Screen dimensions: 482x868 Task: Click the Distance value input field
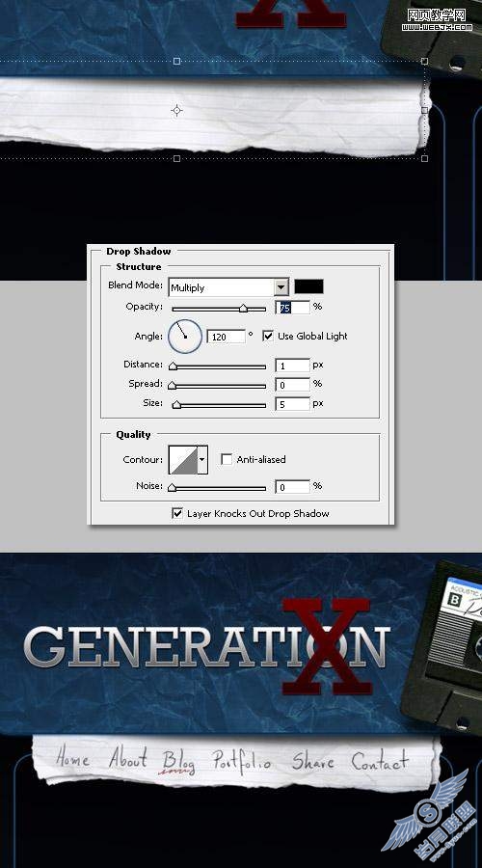pos(293,365)
